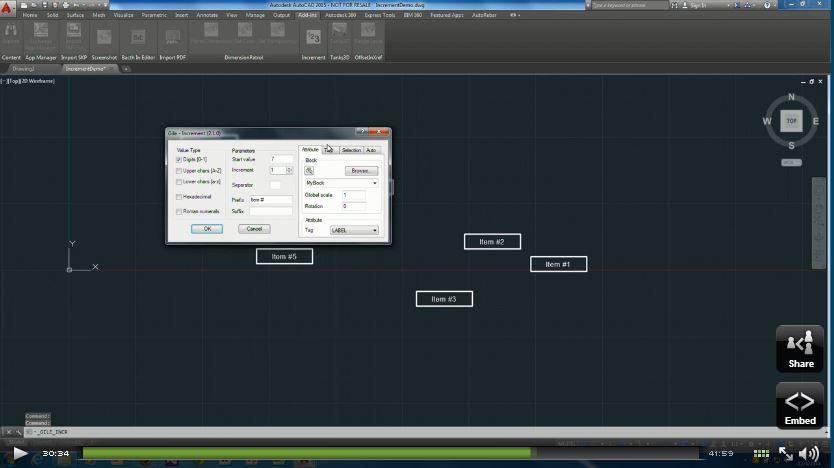Click the W compass direction on ViewCube
The height and width of the screenshot is (468, 834).
pos(767,121)
